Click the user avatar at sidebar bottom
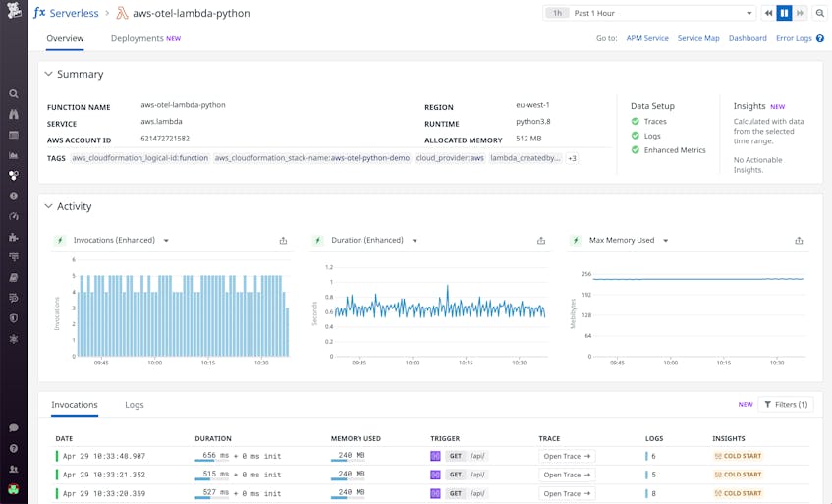 tap(14, 489)
